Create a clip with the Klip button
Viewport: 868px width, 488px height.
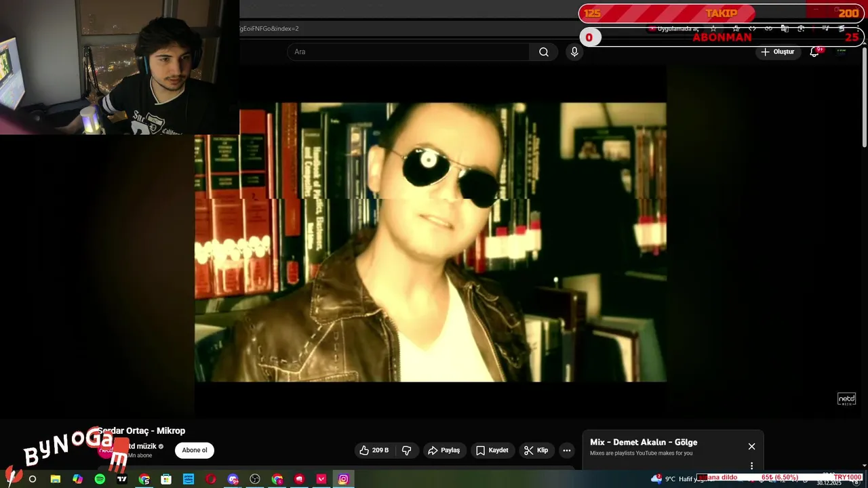click(536, 450)
